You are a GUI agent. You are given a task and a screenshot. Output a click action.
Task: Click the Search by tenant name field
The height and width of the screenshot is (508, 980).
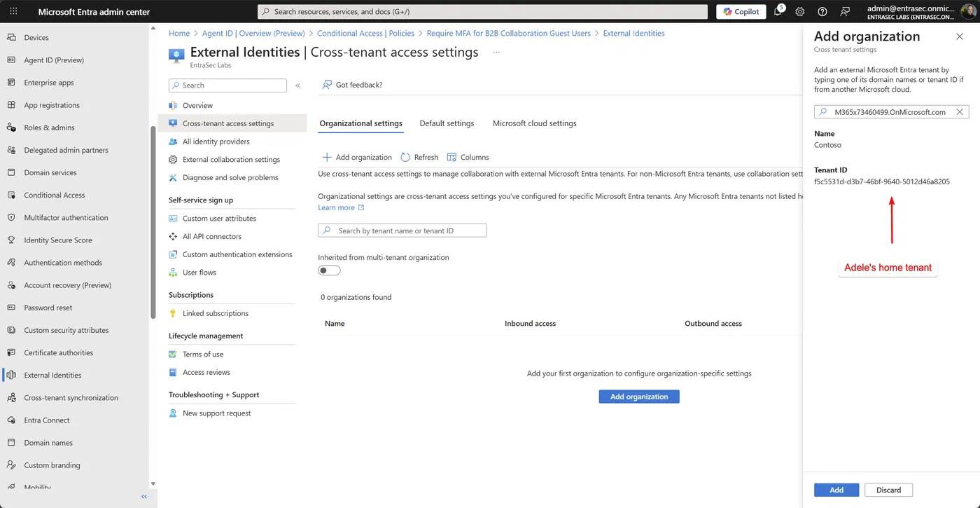coord(402,231)
